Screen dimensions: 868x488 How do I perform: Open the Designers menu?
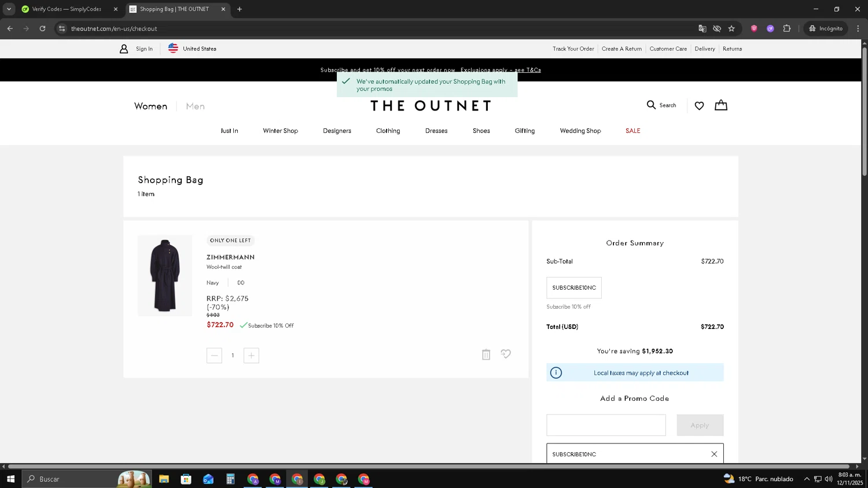[x=337, y=131]
